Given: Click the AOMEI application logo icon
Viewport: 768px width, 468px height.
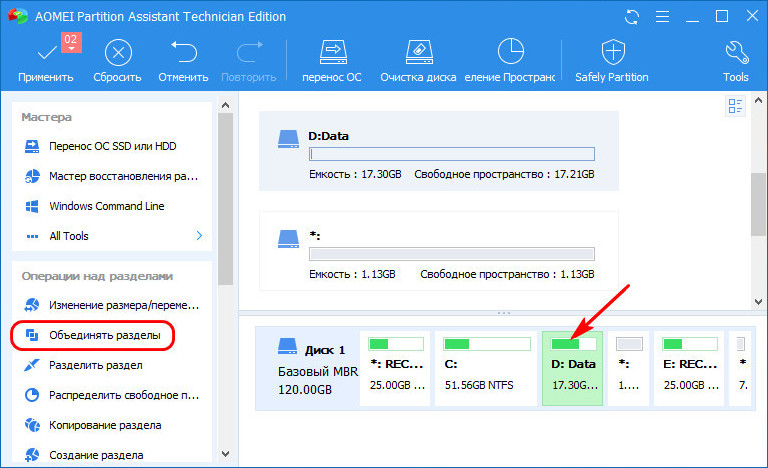Looking at the screenshot, I should (19, 16).
